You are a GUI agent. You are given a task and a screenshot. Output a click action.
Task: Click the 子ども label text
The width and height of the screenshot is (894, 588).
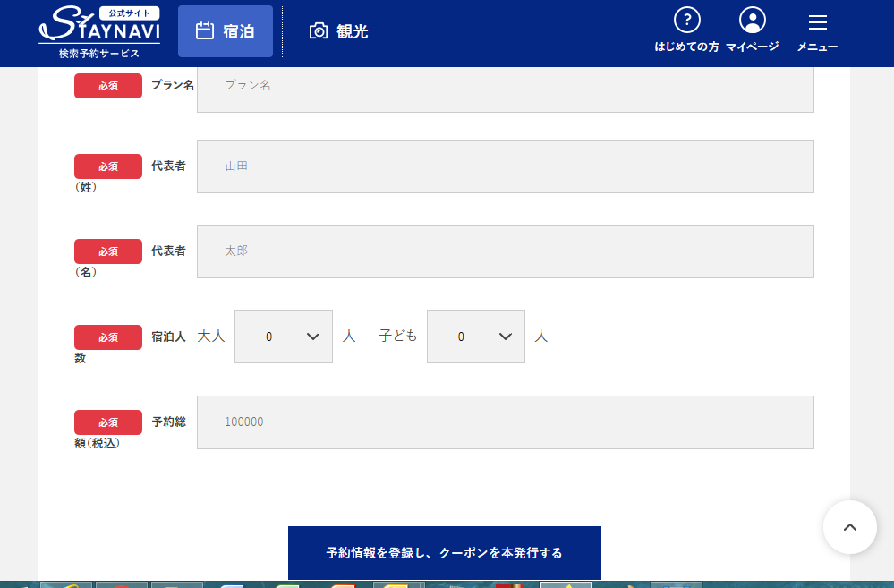pos(398,336)
